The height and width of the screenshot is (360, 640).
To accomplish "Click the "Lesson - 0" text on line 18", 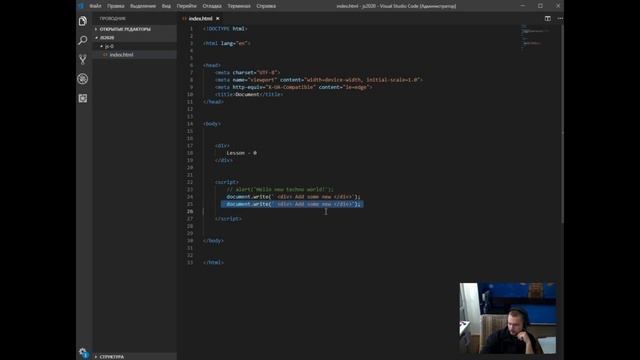I will tap(242, 153).
